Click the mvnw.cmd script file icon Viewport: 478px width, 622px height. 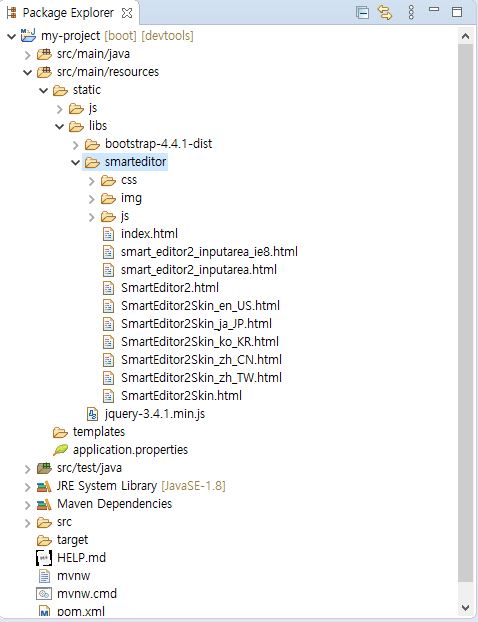[44, 594]
